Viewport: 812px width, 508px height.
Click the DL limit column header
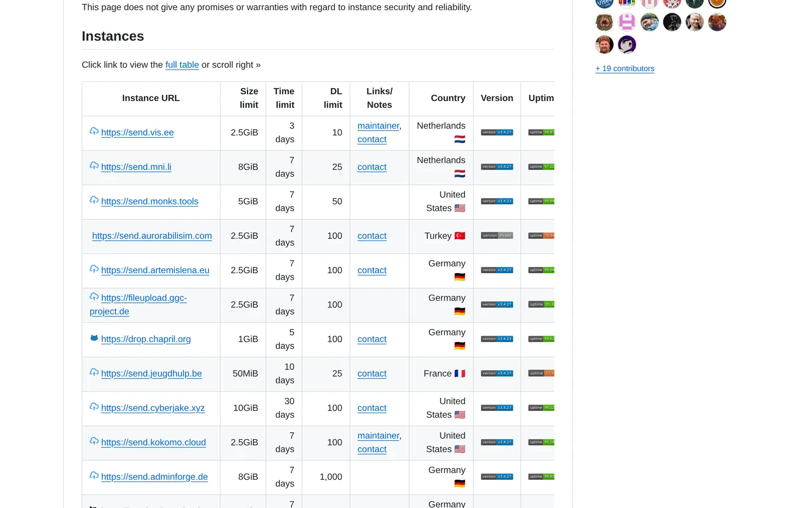tap(326, 98)
